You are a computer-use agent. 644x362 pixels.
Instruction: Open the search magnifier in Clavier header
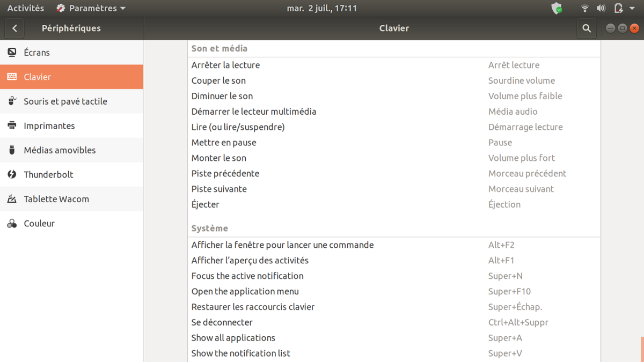tap(587, 28)
